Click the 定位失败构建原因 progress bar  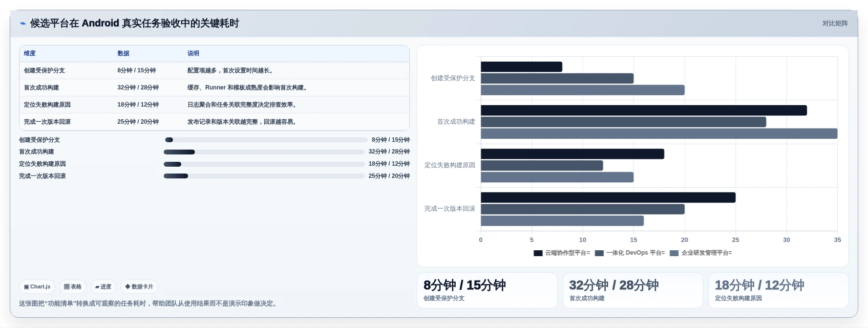click(264, 164)
